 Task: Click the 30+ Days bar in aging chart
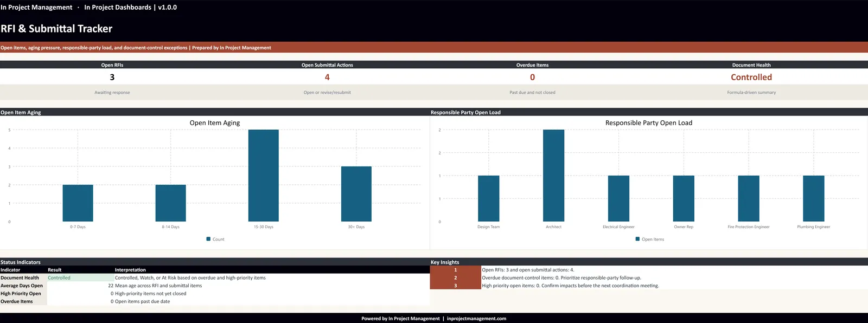point(356,194)
